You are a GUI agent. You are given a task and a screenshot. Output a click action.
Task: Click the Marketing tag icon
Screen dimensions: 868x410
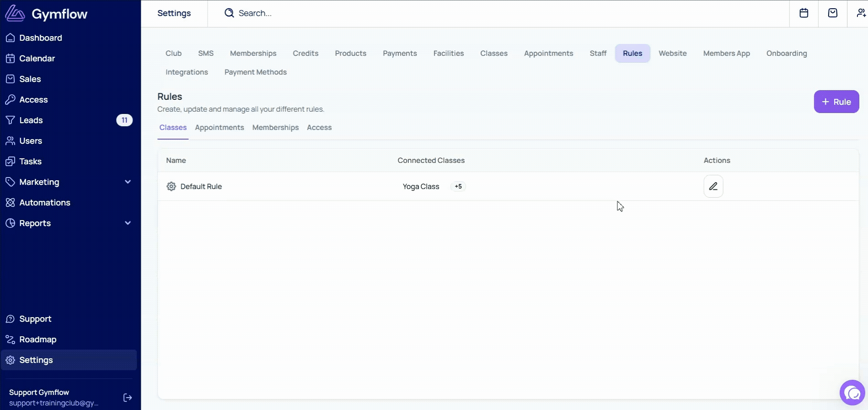tap(10, 182)
